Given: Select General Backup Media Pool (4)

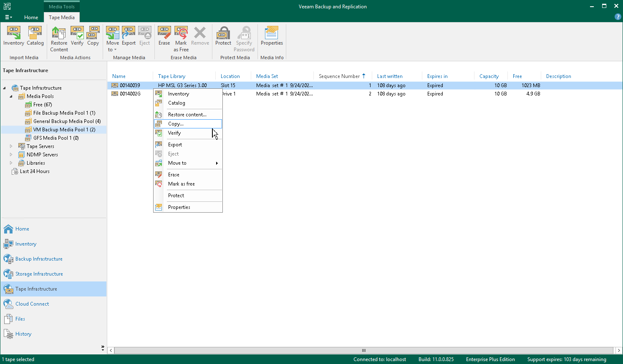Looking at the screenshot, I should [x=67, y=121].
